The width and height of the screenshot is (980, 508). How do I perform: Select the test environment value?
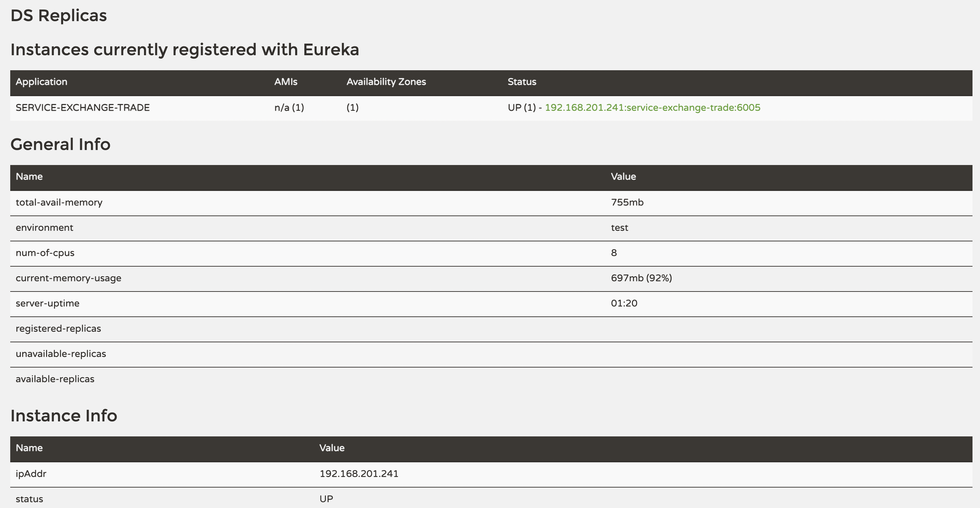[619, 227]
